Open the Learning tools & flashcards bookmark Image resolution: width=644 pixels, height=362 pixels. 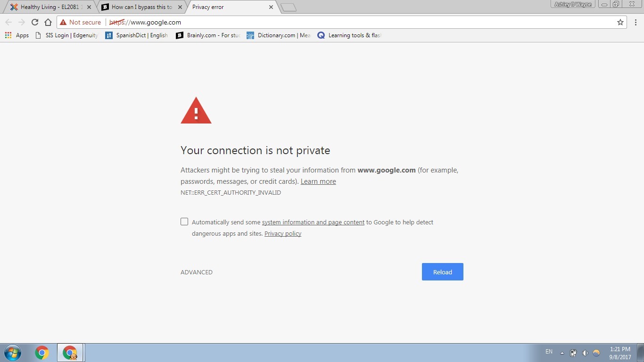pyautogui.click(x=349, y=35)
